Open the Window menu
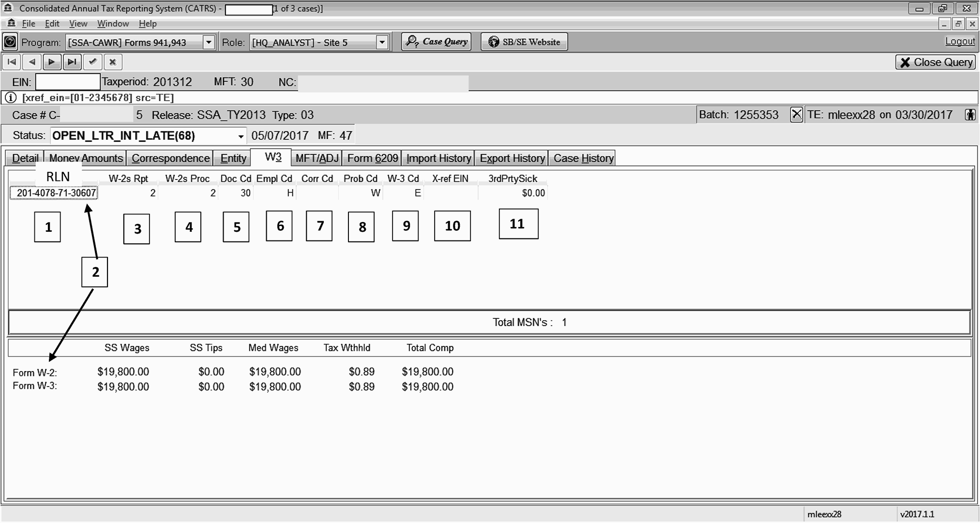Viewport: 980px width, 523px height. pyautogui.click(x=113, y=24)
